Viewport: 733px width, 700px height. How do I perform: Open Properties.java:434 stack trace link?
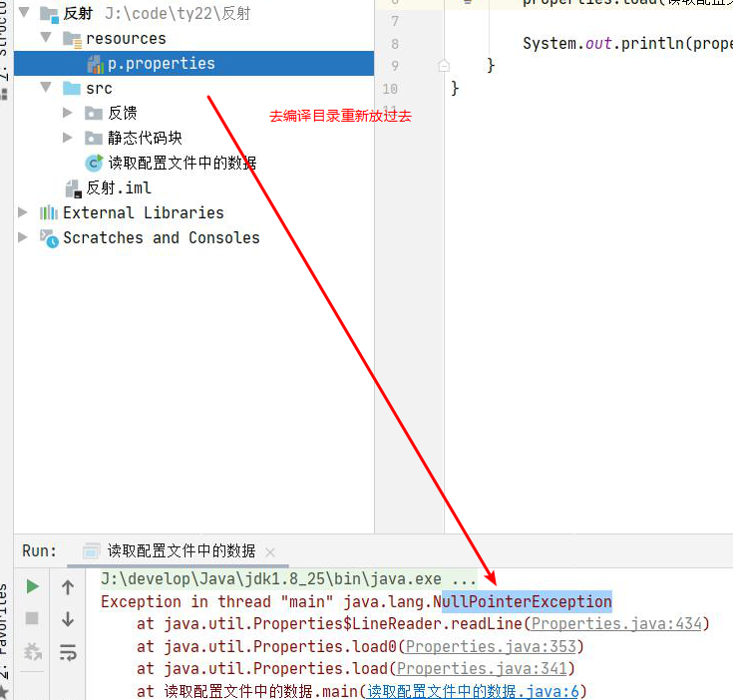[616, 623]
